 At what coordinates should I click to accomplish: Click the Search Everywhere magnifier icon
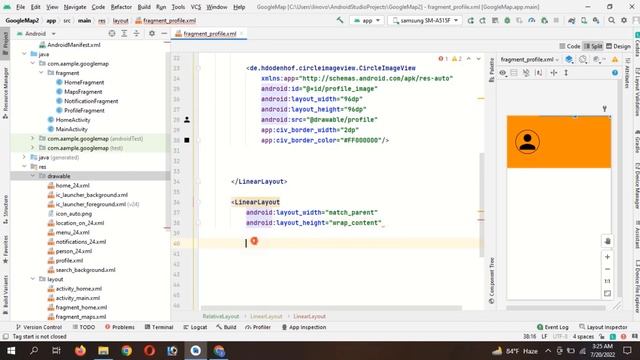click(x=611, y=20)
